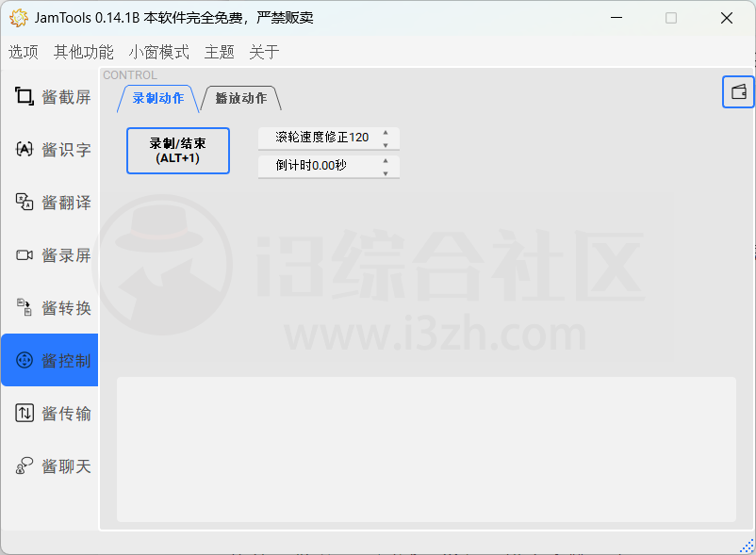
Task: Click the 酱聊天 chat bubble icon
Action: pos(25,465)
